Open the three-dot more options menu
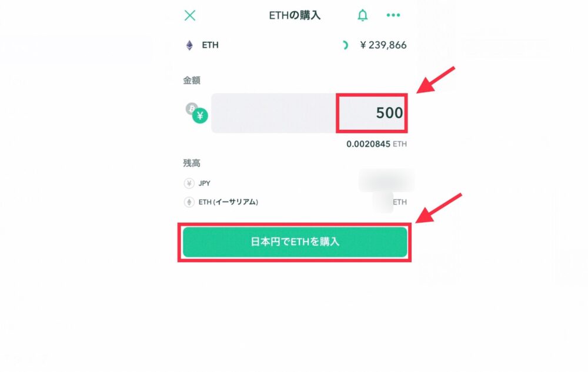 393,15
